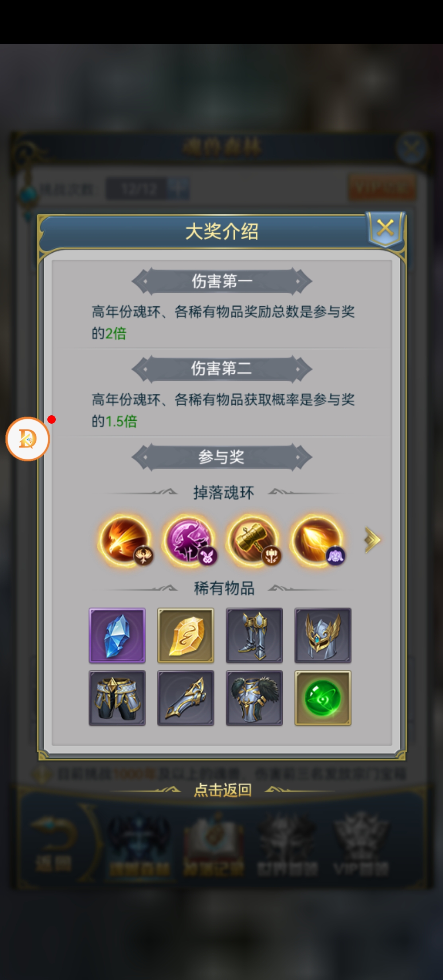Tap the armored boots item
443x980 pixels.
coord(254,635)
